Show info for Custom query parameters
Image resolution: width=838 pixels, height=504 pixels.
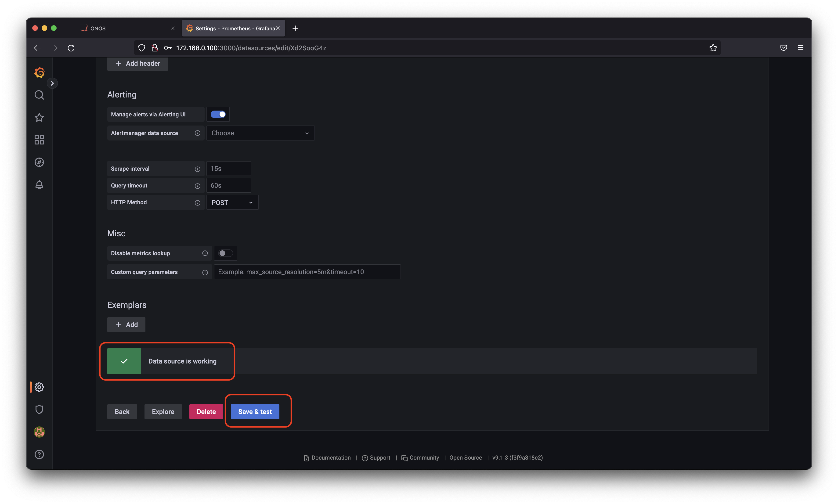tap(205, 272)
